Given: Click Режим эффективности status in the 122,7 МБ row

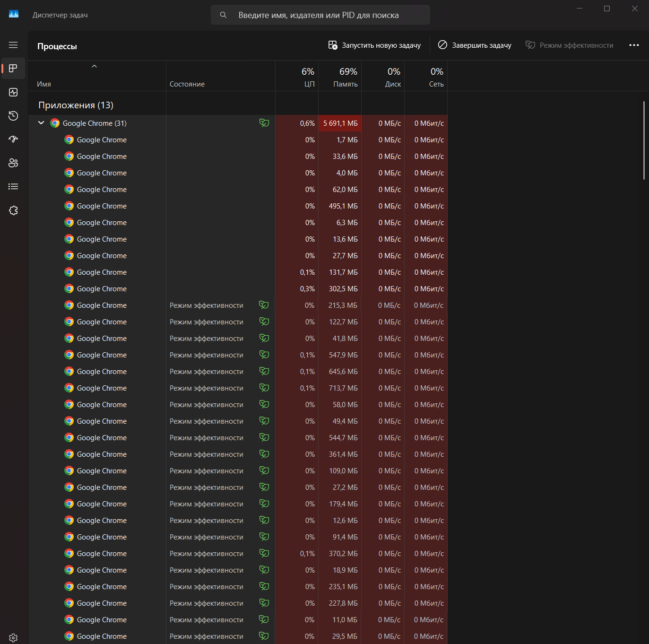Looking at the screenshot, I should [207, 322].
